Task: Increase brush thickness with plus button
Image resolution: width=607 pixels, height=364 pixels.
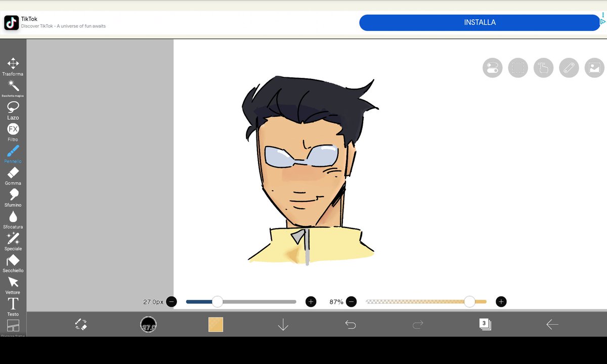Action: [311, 302]
